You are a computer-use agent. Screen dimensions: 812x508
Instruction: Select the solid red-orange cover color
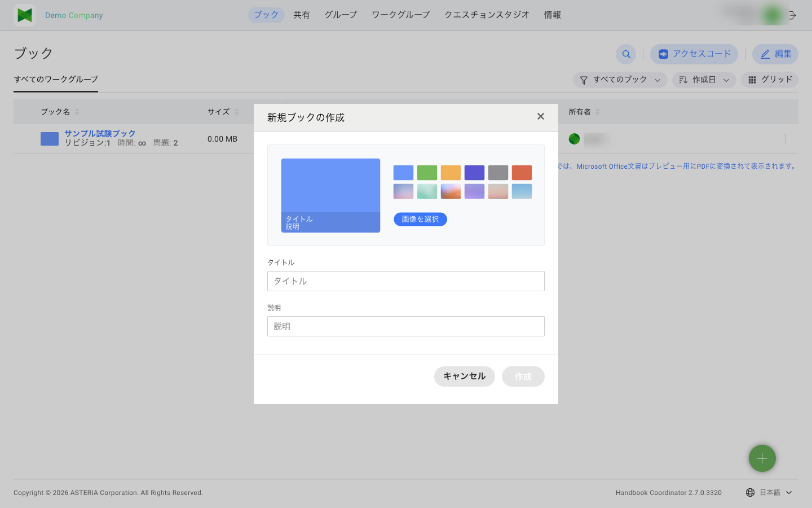[x=522, y=173]
